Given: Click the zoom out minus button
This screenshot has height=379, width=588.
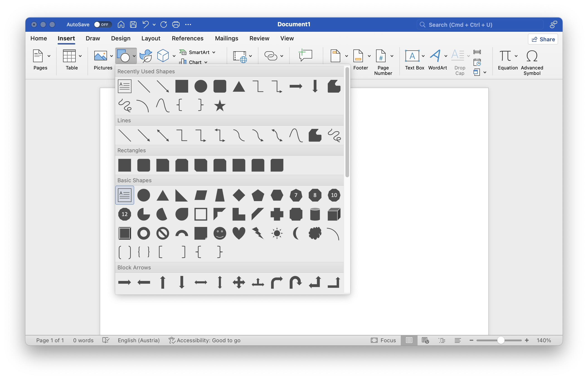Looking at the screenshot, I should (471, 340).
